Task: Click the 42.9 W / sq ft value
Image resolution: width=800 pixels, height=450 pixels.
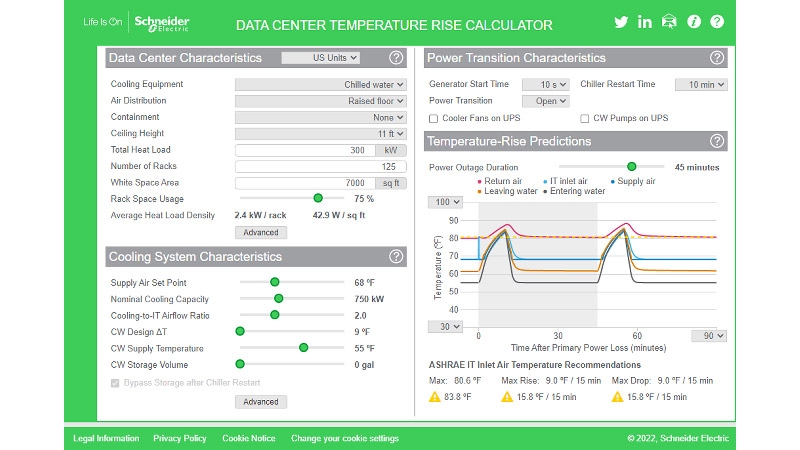Action: click(339, 215)
